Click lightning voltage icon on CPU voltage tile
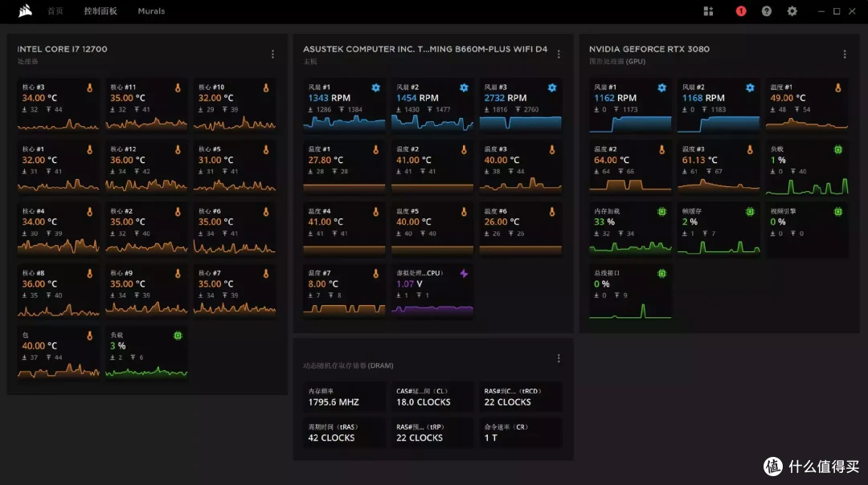 click(x=464, y=273)
